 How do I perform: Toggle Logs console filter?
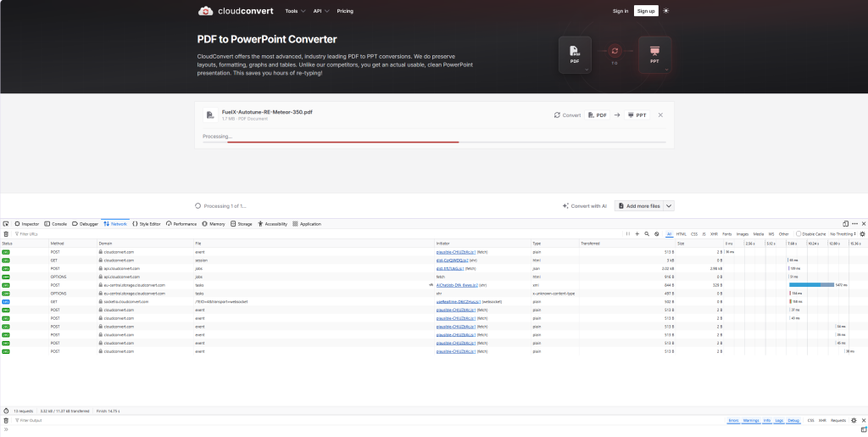[779, 420]
